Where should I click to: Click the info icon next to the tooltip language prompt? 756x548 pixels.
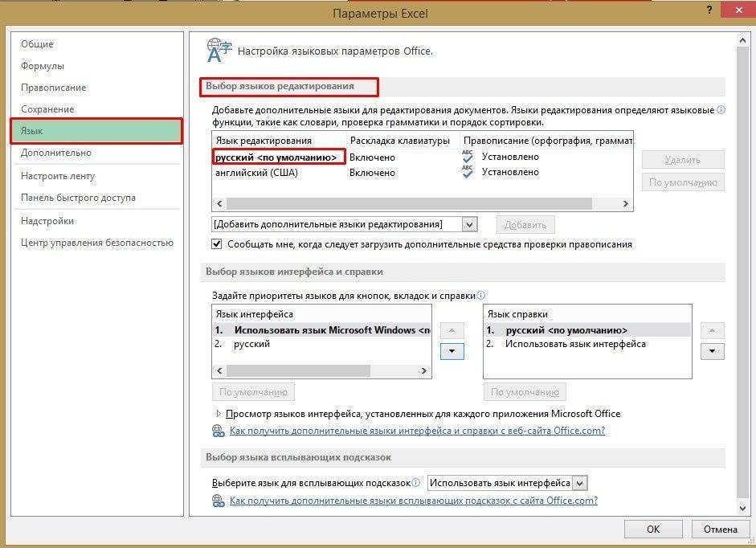[415, 482]
